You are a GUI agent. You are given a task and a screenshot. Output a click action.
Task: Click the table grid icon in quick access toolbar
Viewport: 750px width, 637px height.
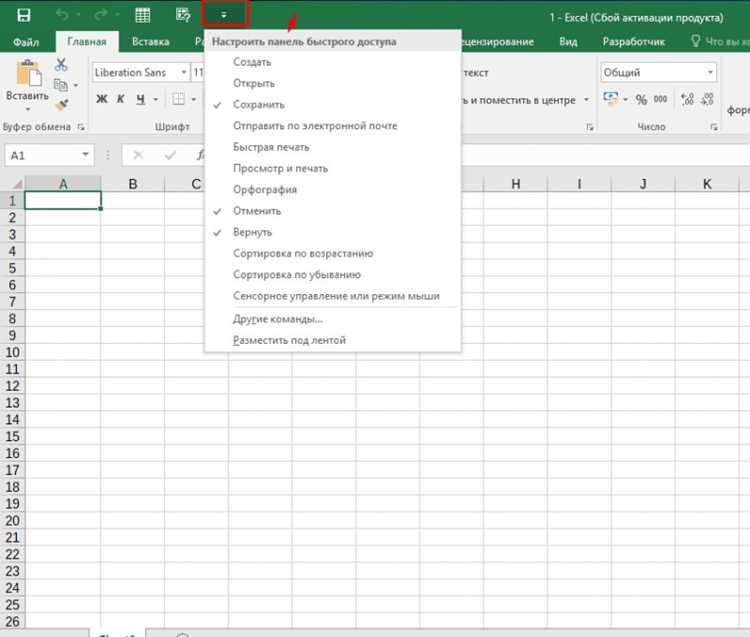[x=143, y=15]
